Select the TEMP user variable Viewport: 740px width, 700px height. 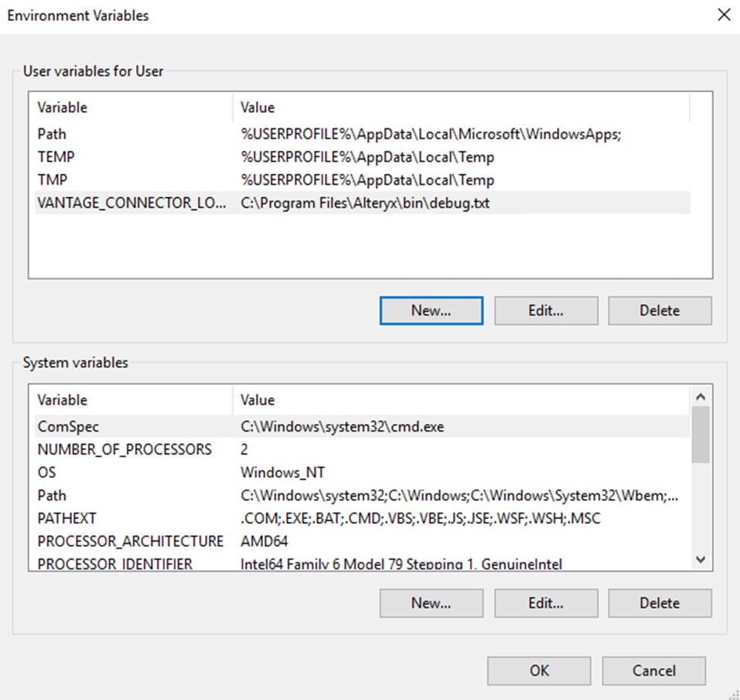pos(363,157)
